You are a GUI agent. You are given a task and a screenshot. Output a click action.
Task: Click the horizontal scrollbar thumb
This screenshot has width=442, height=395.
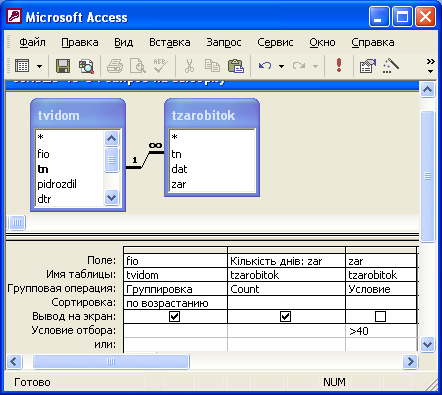point(111,361)
